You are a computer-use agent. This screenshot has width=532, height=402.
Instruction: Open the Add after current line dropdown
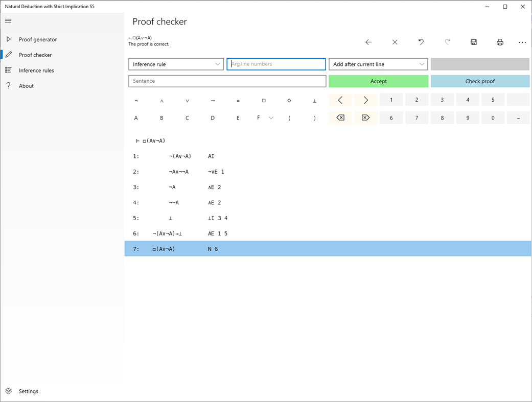[x=378, y=64]
